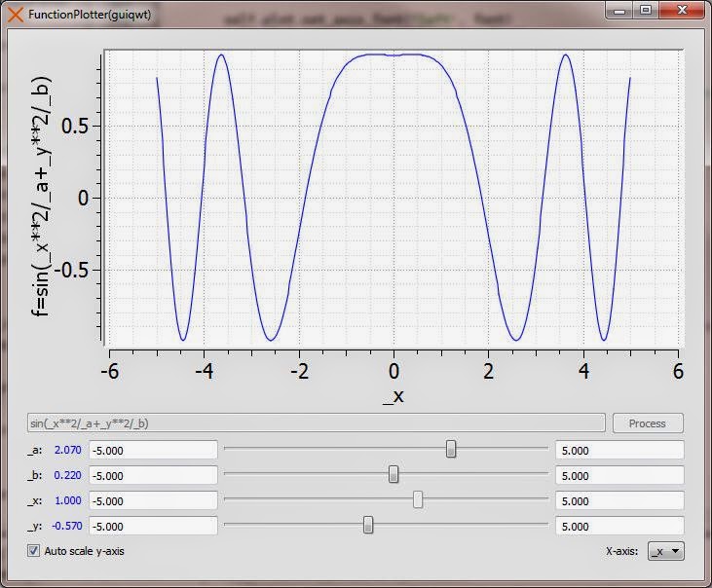The height and width of the screenshot is (588, 712).
Task: Click the FunctionPlotter(guiqwt) title text
Action: tap(90, 15)
